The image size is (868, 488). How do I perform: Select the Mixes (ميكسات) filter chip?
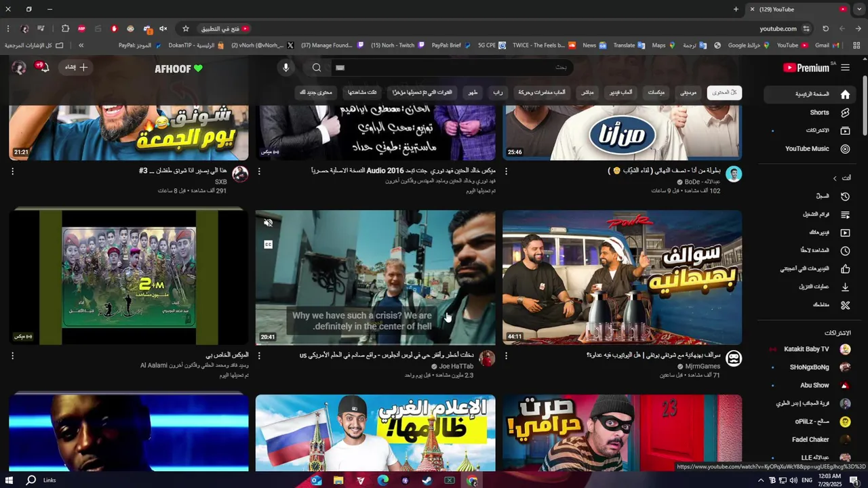656,93
